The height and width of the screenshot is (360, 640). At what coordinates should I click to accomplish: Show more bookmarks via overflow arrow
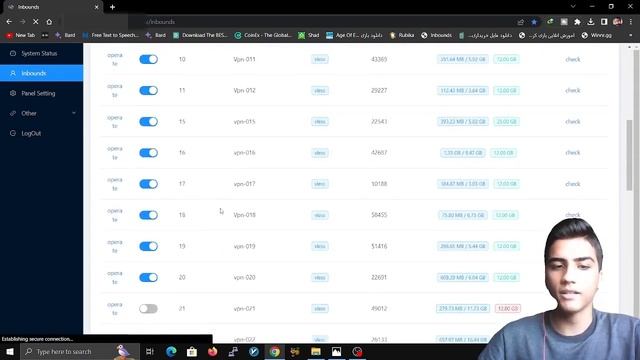(631, 36)
